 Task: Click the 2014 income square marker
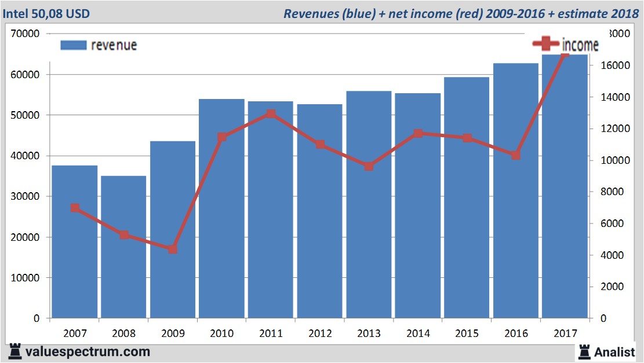pyautogui.click(x=419, y=133)
